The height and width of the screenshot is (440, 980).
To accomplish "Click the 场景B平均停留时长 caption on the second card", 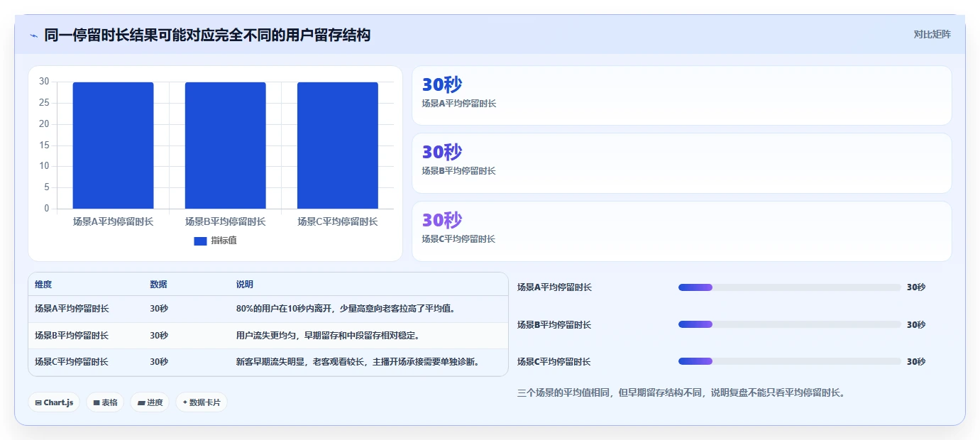I will [x=459, y=171].
